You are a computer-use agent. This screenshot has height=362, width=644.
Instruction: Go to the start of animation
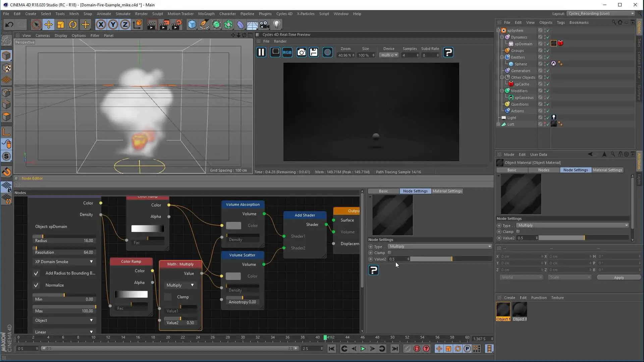(x=331, y=349)
